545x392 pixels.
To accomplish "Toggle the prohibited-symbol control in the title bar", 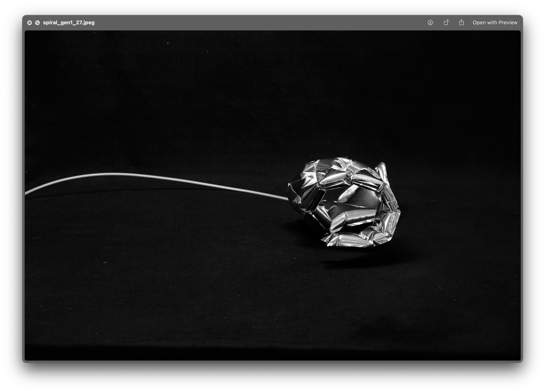I will (x=37, y=23).
